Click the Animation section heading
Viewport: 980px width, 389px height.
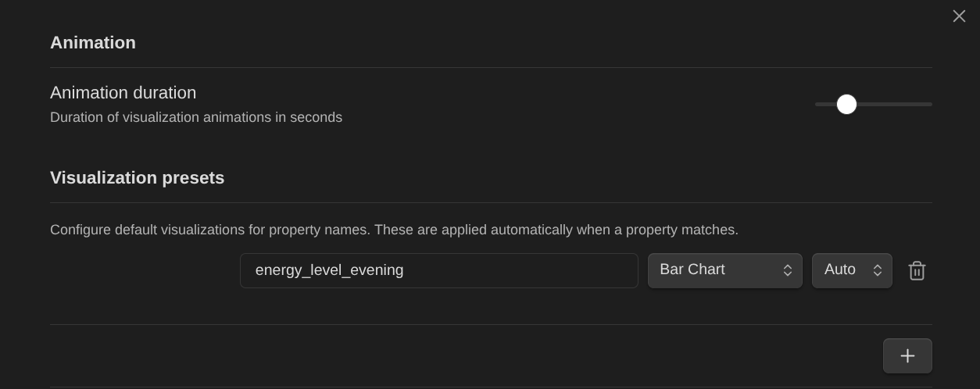(x=93, y=43)
